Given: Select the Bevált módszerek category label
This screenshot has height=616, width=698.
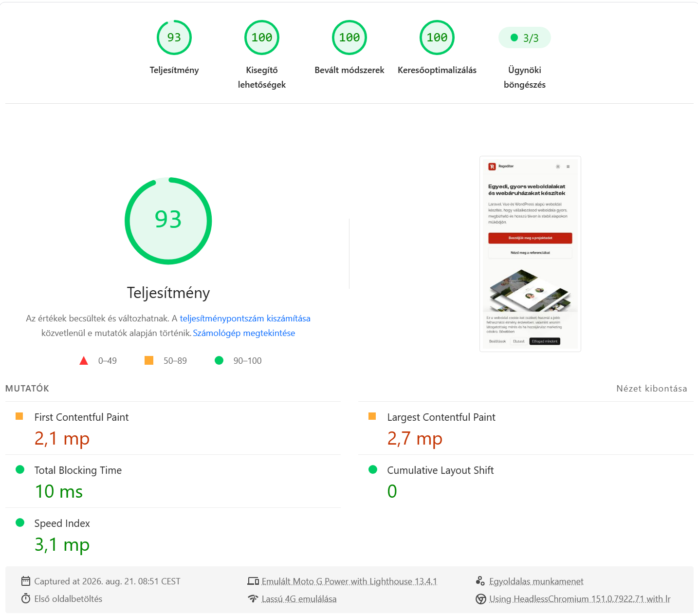Looking at the screenshot, I should 349,70.
